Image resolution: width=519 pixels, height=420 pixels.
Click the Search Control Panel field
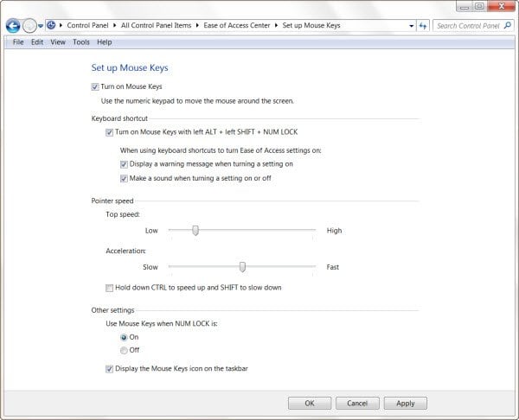click(x=468, y=25)
